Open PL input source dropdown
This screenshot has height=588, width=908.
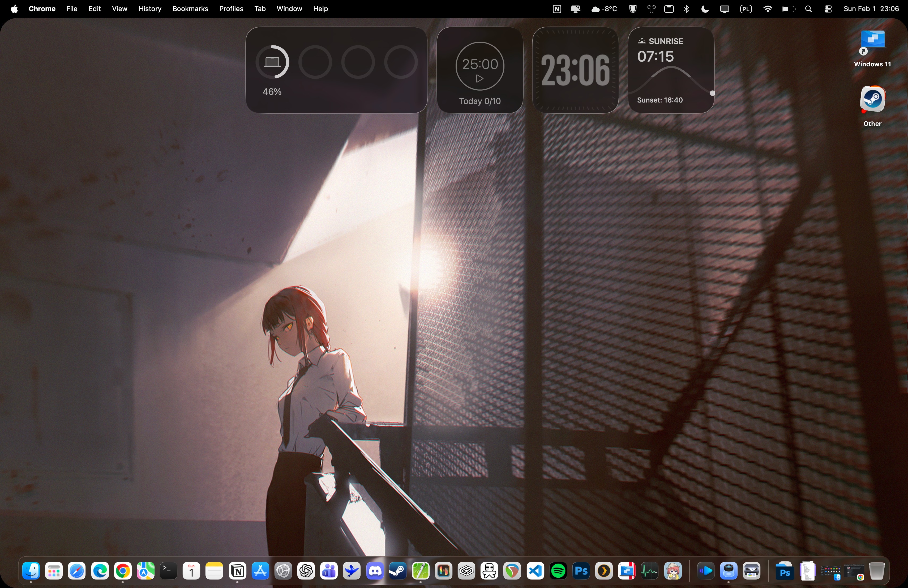click(746, 9)
